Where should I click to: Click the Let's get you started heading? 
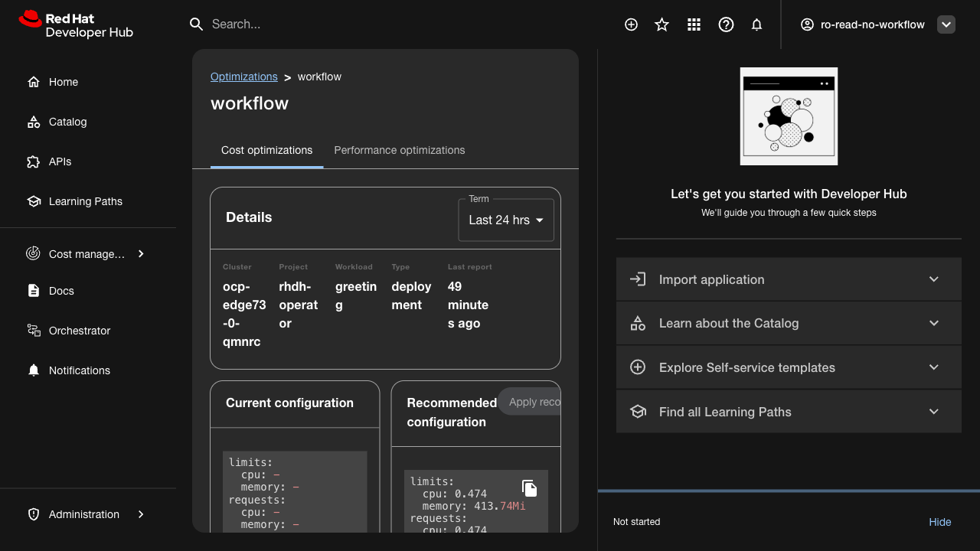789,194
